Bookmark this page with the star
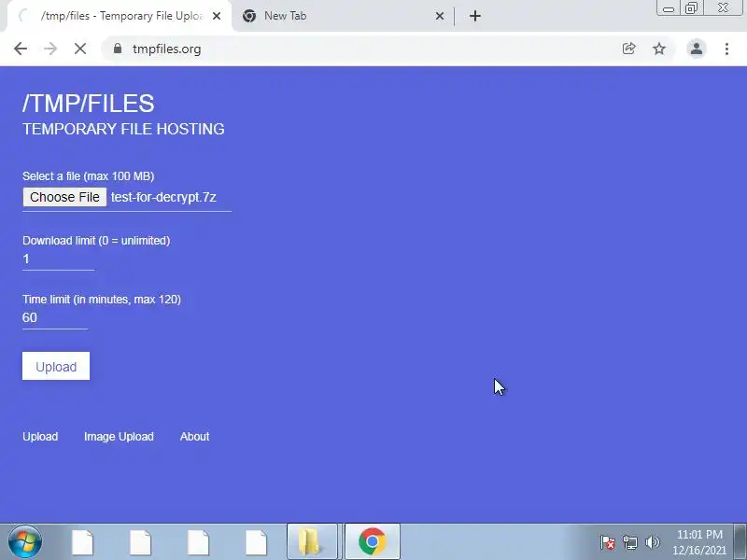Viewport: 747px width, 560px height. pos(659,49)
